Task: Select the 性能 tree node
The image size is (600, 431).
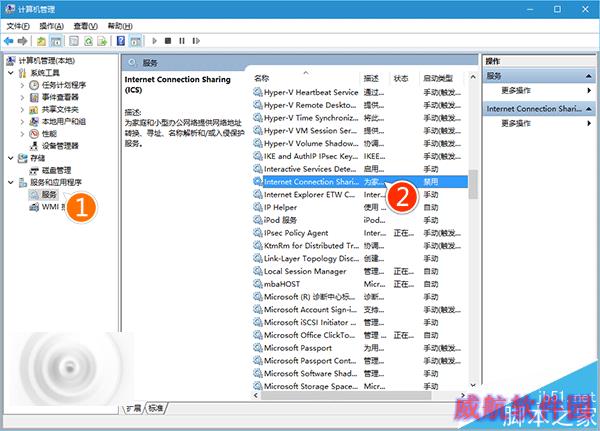Action: tap(49, 134)
